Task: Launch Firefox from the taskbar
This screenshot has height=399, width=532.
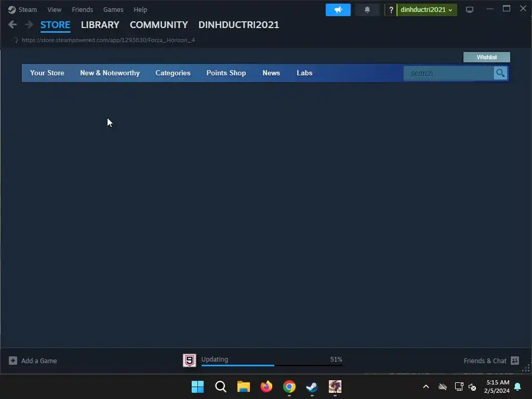Action: (x=267, y=387)
